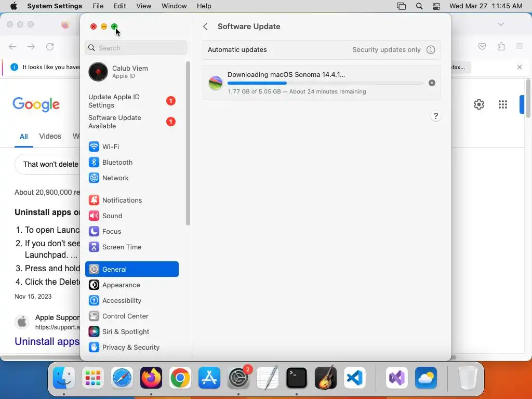Open Finder from the Dock

pos(64,378)
